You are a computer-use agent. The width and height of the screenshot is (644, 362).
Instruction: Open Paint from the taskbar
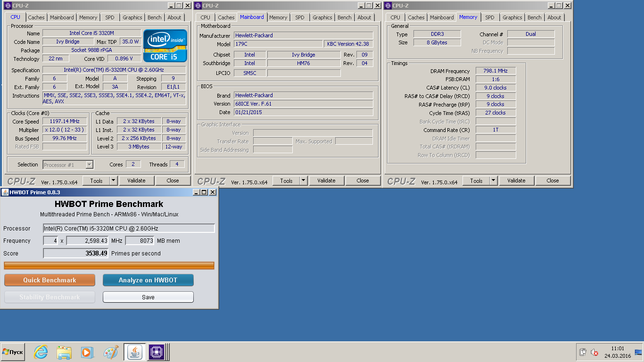point(111,352)
